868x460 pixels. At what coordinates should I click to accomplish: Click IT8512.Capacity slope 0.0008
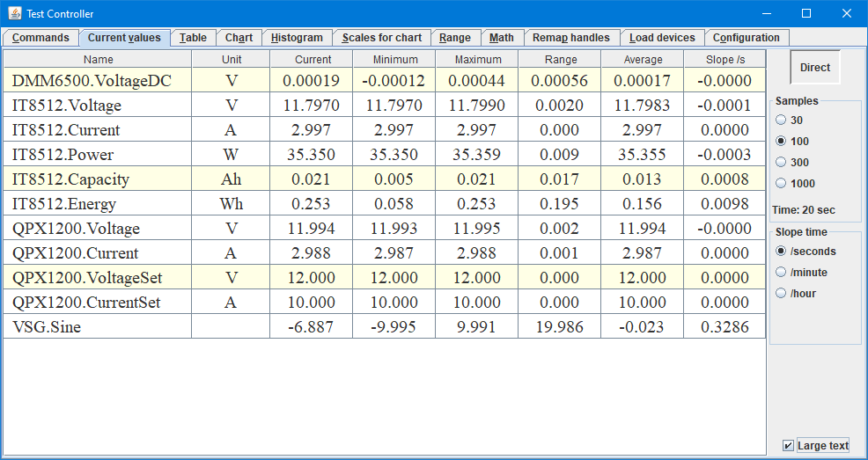pos(725,179)
